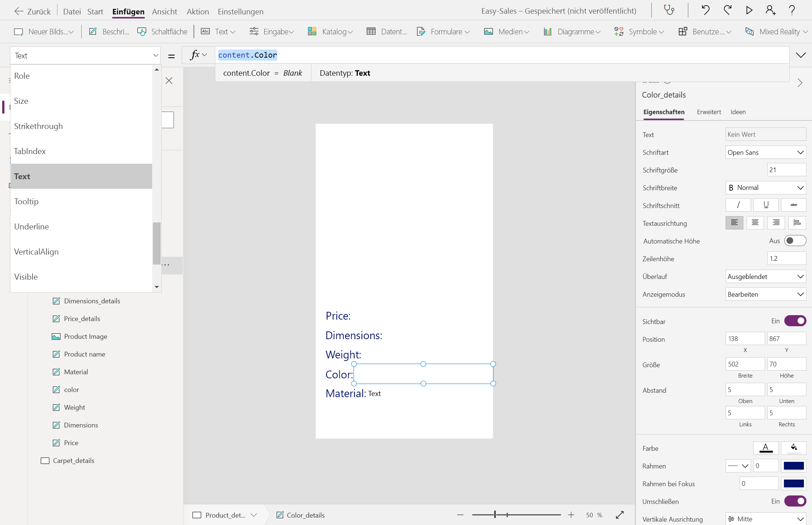Open Katalog gallery menu
The height and width of the screenshot is (525, 812).
coord(330,32)
